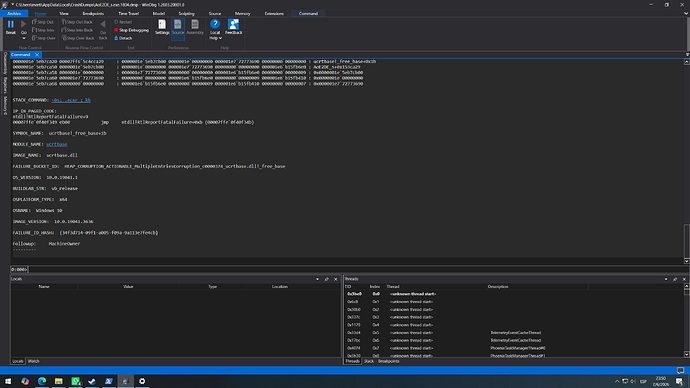Click the ucrtbase module name link
Viewport: 690px width, 388px height.
point(57,144)
